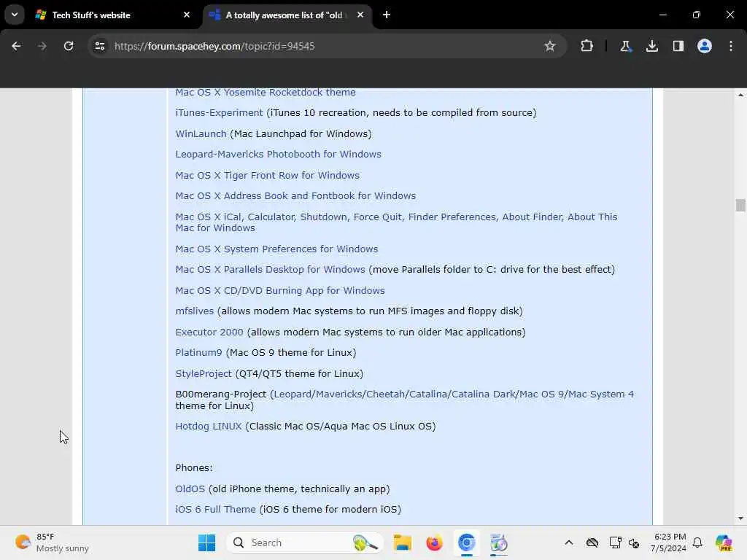Open the mfslives link
Viewport: 747px width, 560px height.
click(194, 311)
